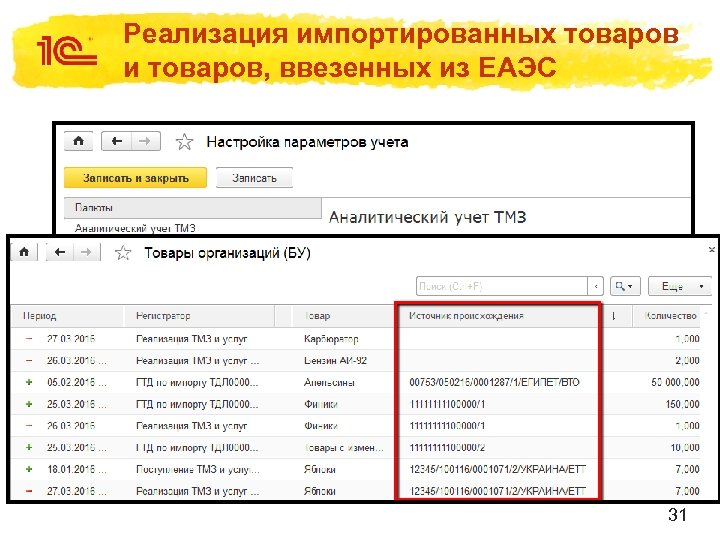The height and width of the screenshot is (540, 720).
Task: Go back in Настройка параметров учета window
Action: [116, 141]
